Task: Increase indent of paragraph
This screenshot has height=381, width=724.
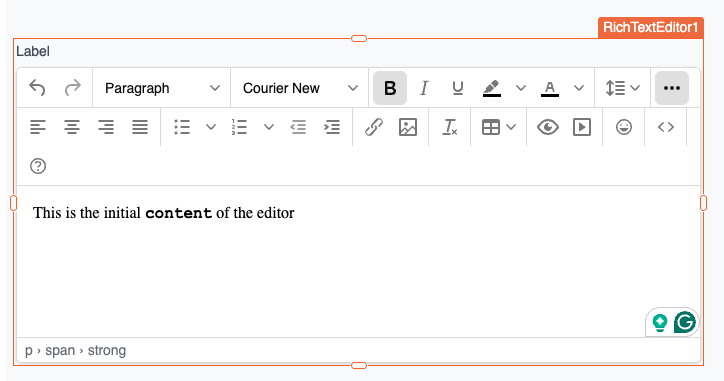Action: tap(332, 127)
